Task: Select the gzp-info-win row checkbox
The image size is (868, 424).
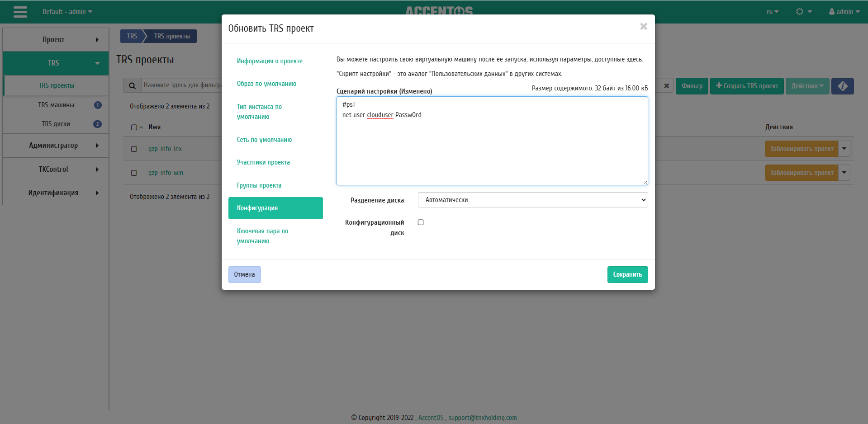Action: 134,173
